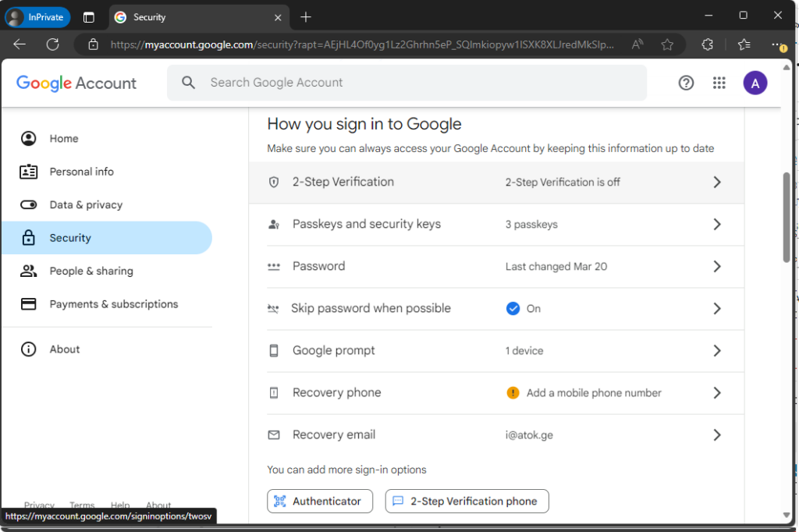Click the Read aloud icon in address bar
799x532 pixels.
click(x=637, y=44)
